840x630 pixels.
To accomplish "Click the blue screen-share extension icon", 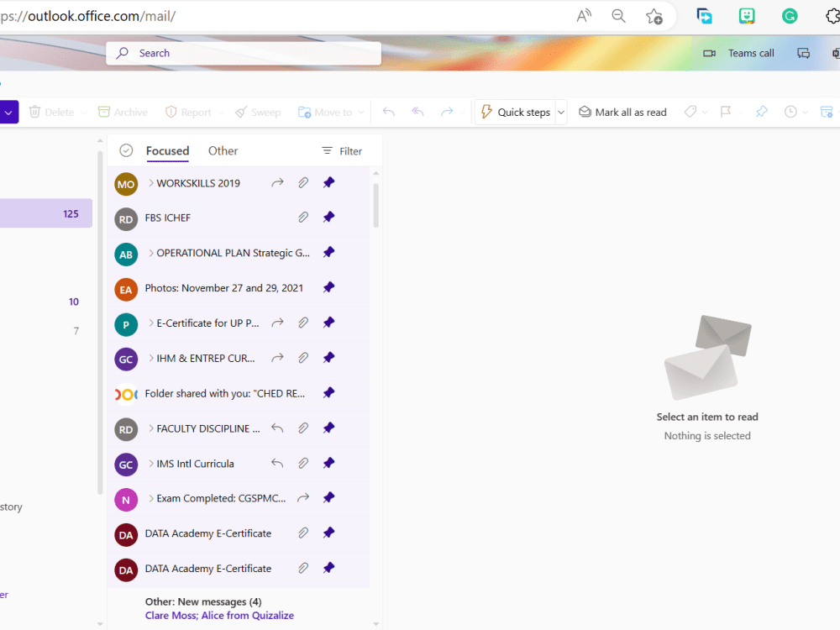I will [705, 16].
